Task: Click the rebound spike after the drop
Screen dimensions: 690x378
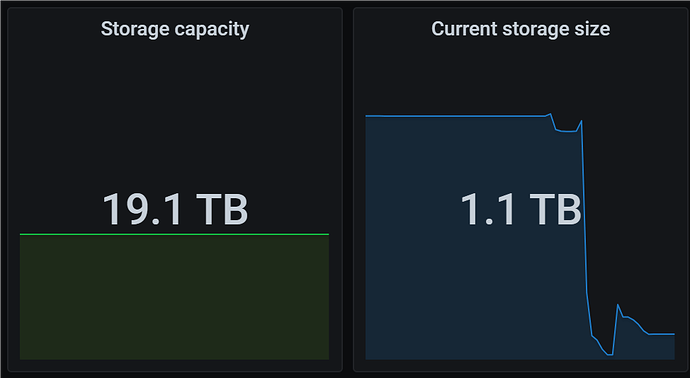Action: coord(618,305)
